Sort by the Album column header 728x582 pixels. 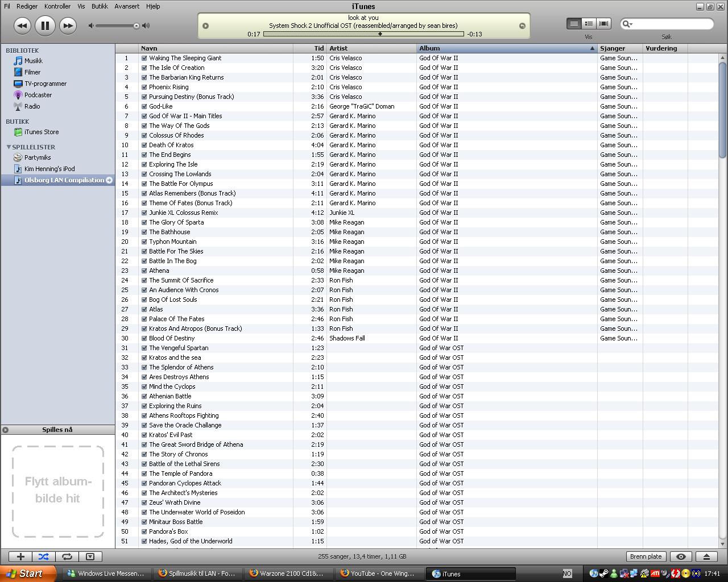click(x=507, y=48)
